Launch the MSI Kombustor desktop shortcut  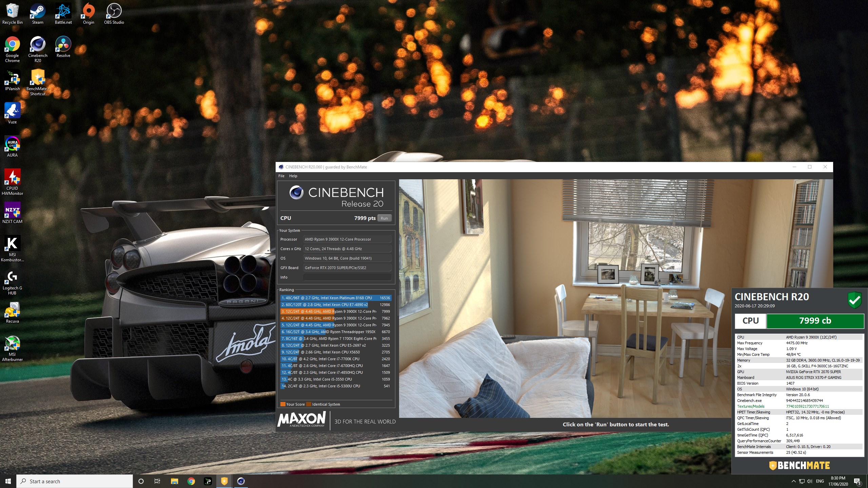click(12, 249)
